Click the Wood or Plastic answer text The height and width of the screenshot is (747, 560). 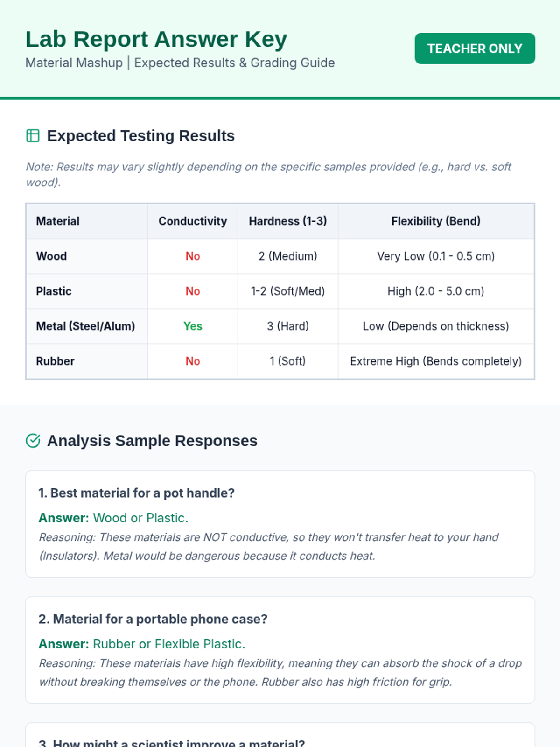[x=140, y=518]
